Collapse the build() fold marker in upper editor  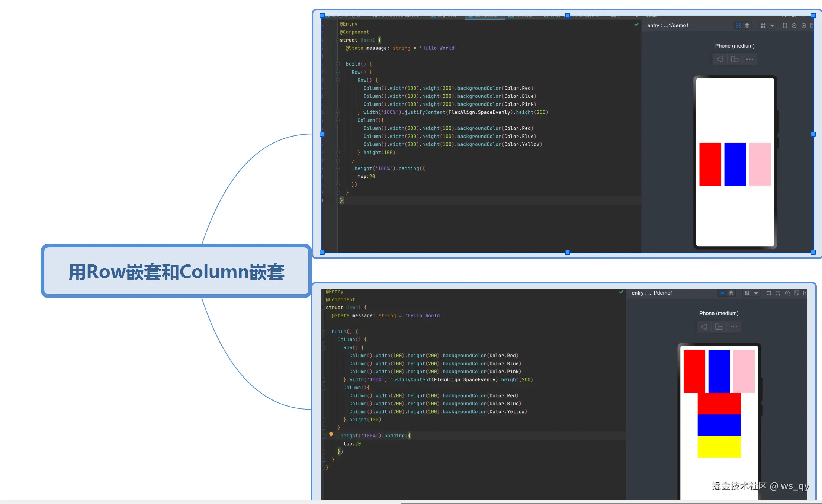click(338, 64)
